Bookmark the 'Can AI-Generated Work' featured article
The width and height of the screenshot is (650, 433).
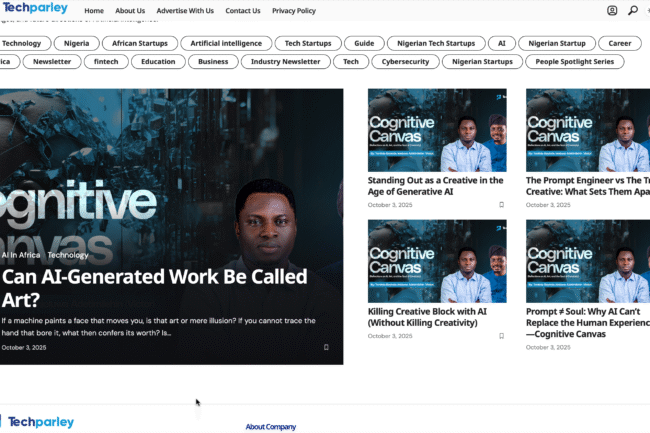(326, 347)
